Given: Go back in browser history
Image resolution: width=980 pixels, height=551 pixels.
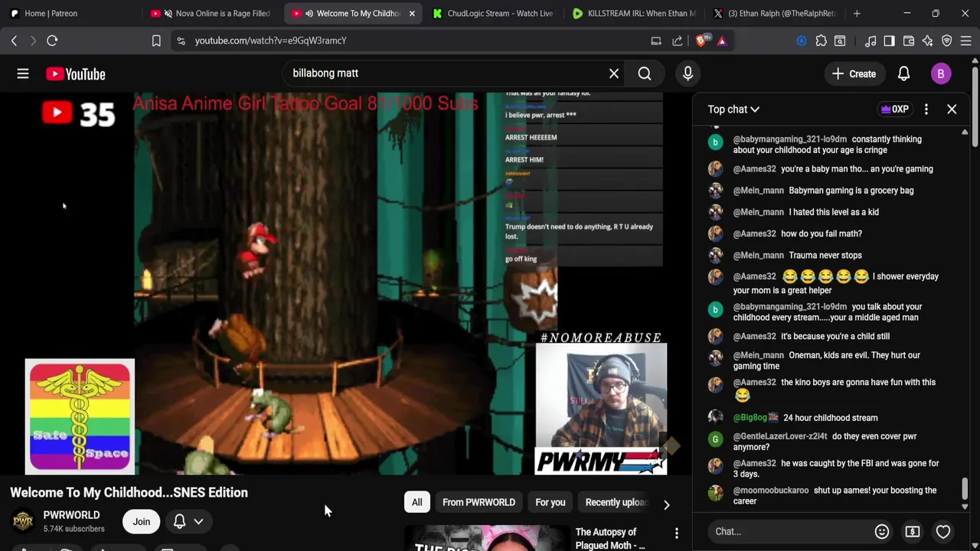Looking at the screenshot, I should click(x=14, y=41).
